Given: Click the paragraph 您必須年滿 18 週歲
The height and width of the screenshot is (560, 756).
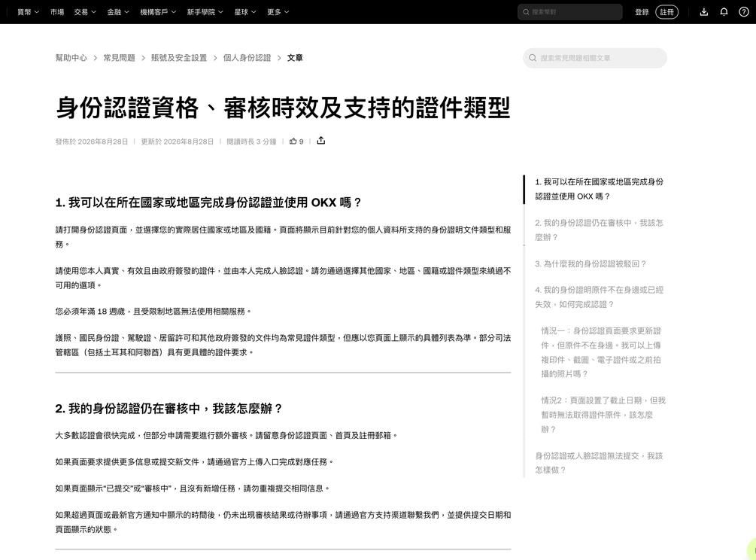Looking at the screenshot, I should pos(153,312).
